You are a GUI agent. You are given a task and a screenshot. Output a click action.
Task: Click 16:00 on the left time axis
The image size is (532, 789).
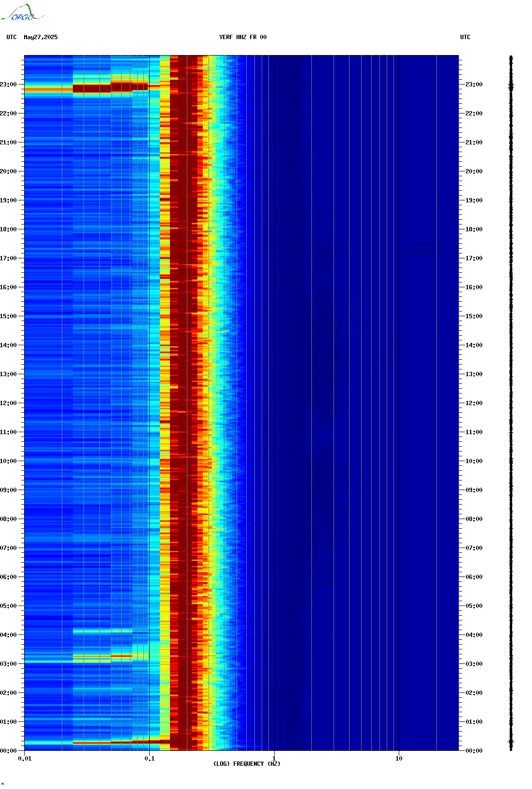coord(8,287)
